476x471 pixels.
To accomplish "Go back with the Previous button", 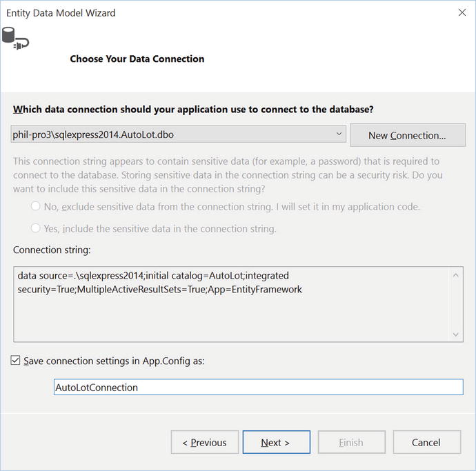I will point(204,443).
